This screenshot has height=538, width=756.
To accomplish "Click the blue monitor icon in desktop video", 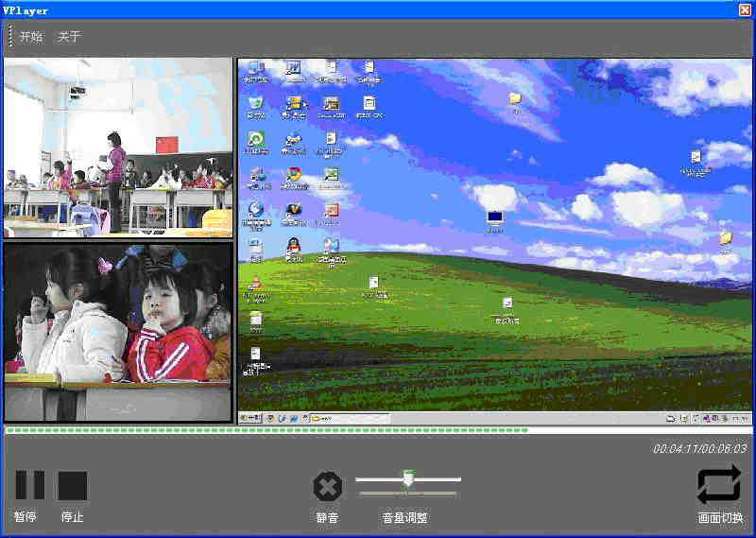I will tap(495, 218).
